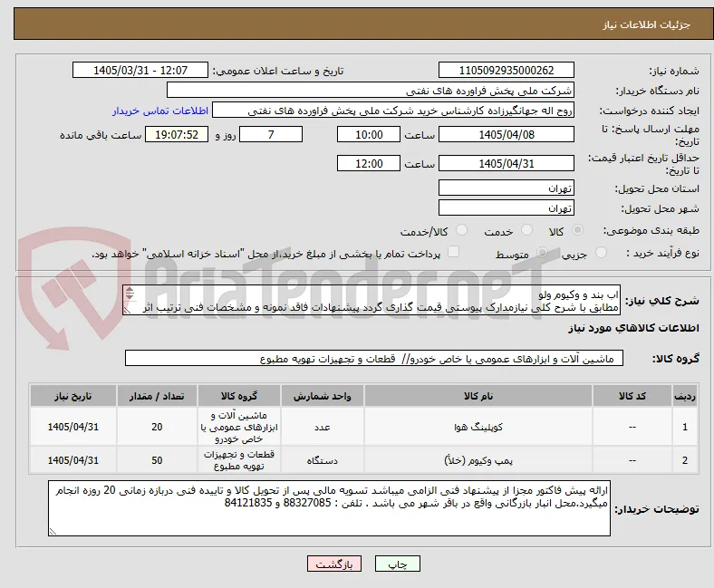
Task: Click the row number 2 cell
Action: coord(685,460)
